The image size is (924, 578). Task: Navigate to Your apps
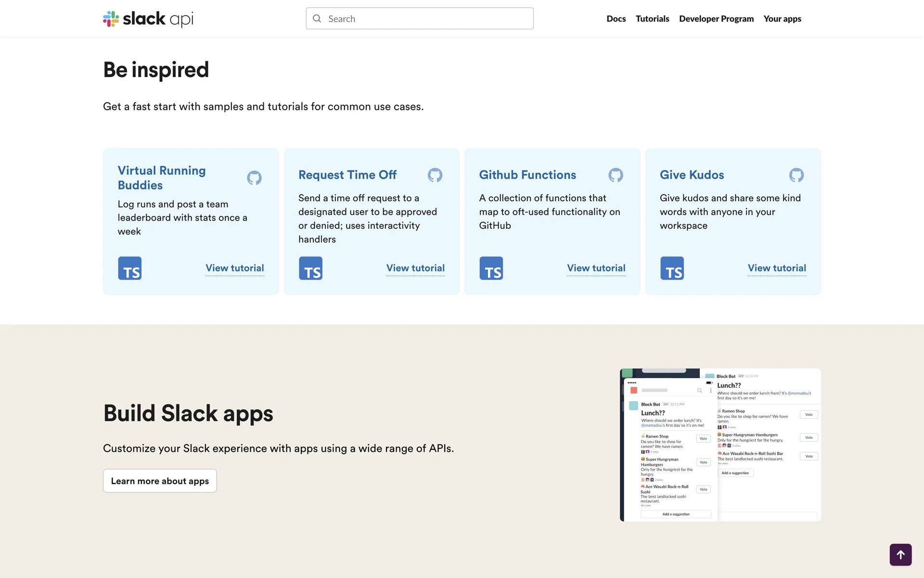782,19
